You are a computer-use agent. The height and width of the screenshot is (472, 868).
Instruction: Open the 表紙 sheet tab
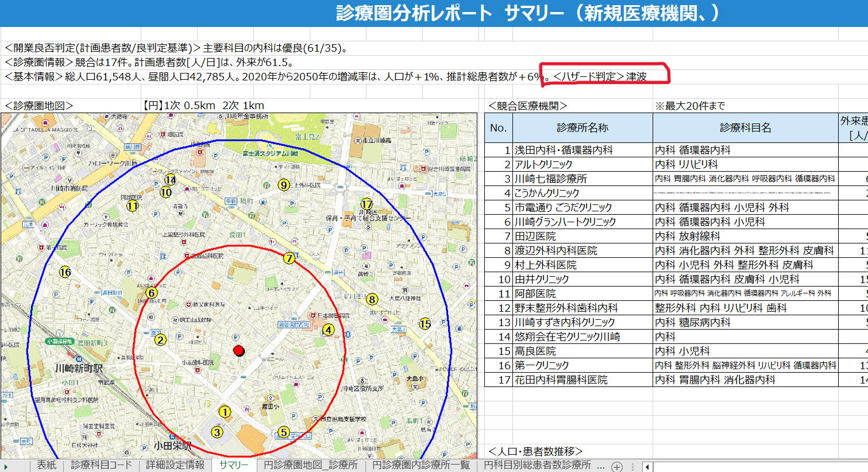[x=47, y=465]
